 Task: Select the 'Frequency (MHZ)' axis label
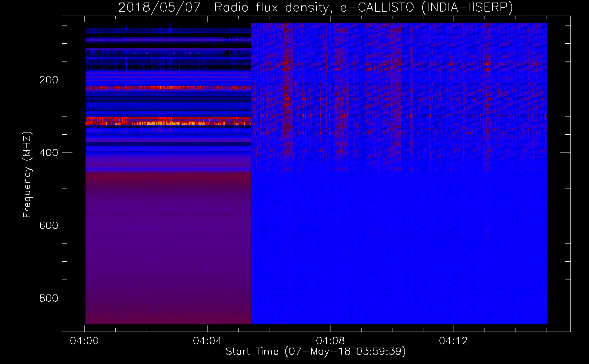(28, 175)
